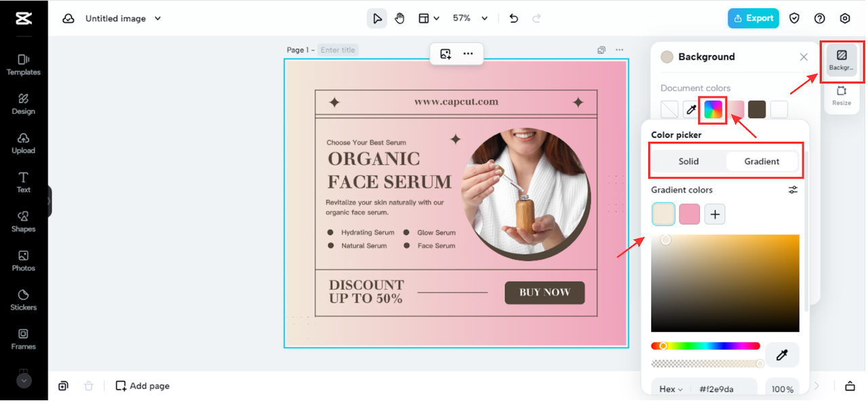The width and height of the screenshot is (868, 403).
Task: Click the Export button
Action: click(x=753, y=18)
